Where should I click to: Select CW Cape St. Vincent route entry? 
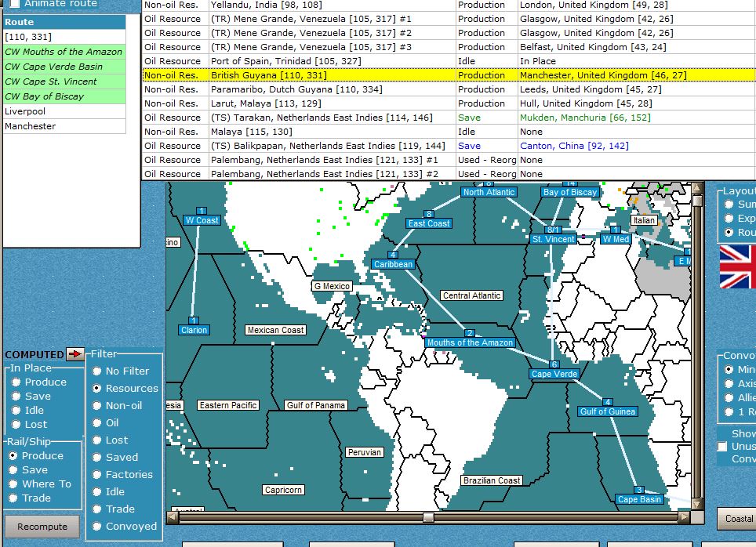[x=64, y=82]
